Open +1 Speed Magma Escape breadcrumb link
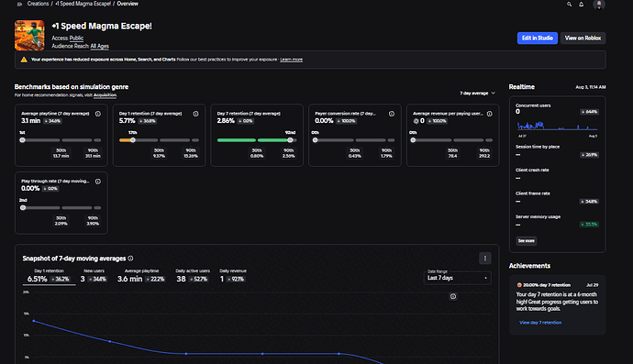Screen dimensions: 633x364 point(83,4)
